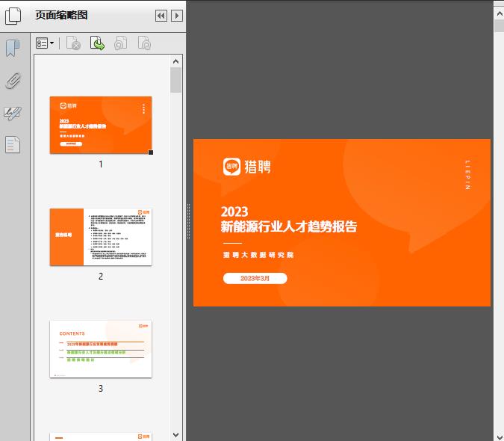Expand the thumbnails panel with right arrow
This screenshot has height=441, width=504.
pos(177,16)
